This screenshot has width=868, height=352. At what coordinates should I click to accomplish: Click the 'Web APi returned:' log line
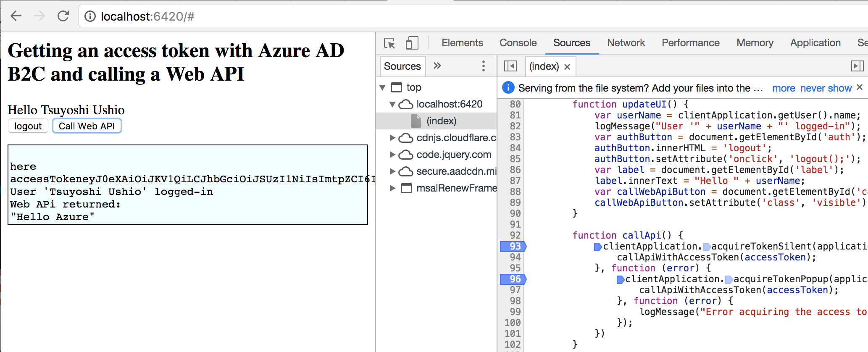pos(66,204)
